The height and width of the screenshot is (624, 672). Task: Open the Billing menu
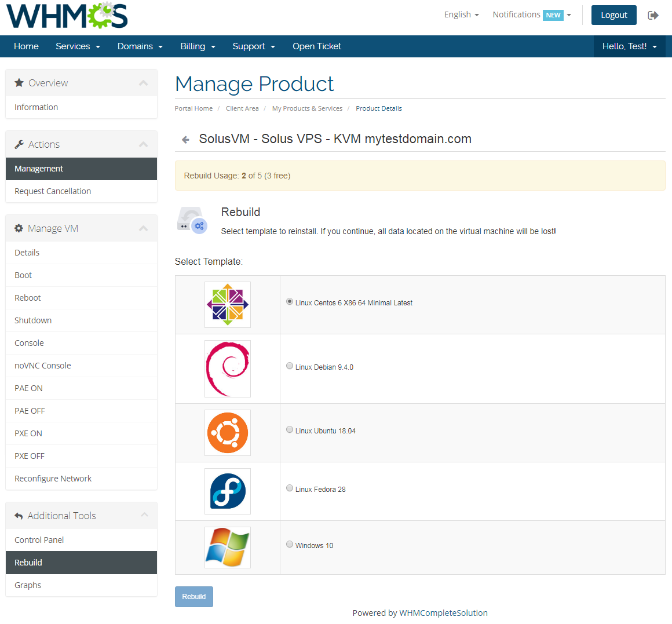[x=198, y=46]
